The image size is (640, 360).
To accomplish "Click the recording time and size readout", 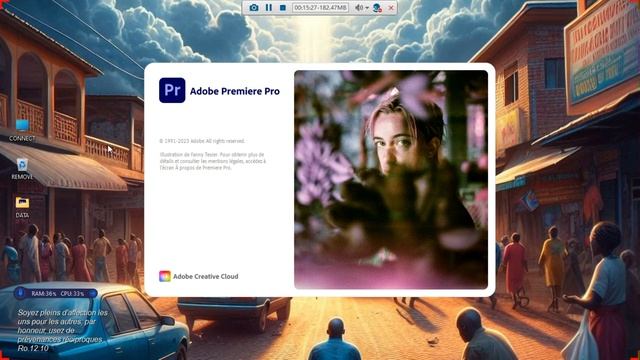I will 320,7.
